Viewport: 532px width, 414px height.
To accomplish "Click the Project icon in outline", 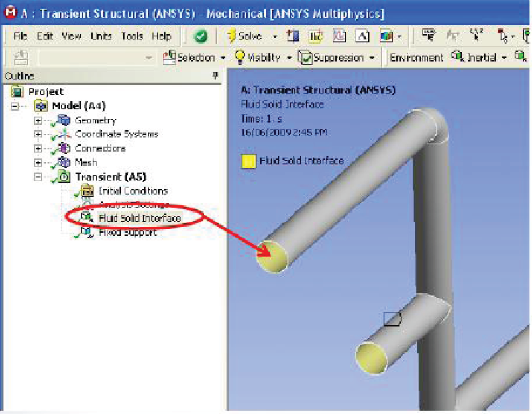I will 17,91.
